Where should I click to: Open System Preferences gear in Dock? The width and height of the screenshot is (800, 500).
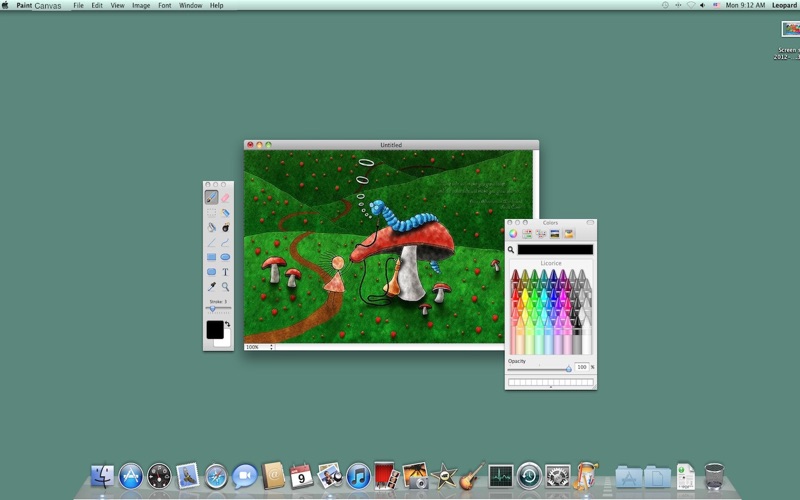[558, 477]
